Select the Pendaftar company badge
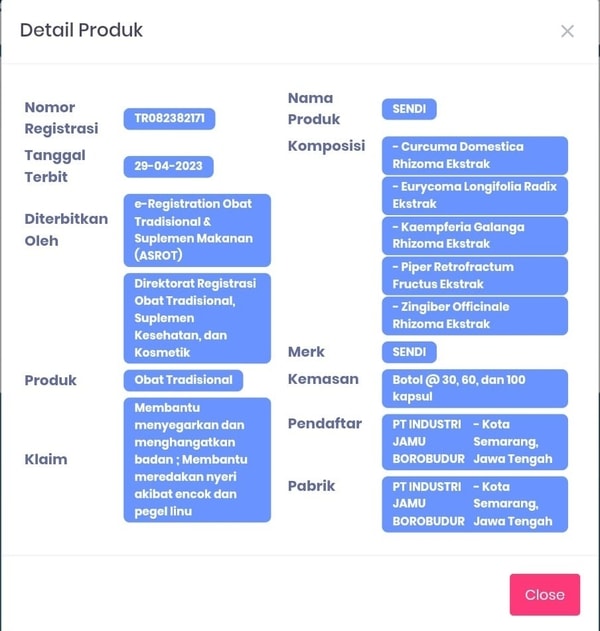 pyautogui.click(x=474, y=442)
